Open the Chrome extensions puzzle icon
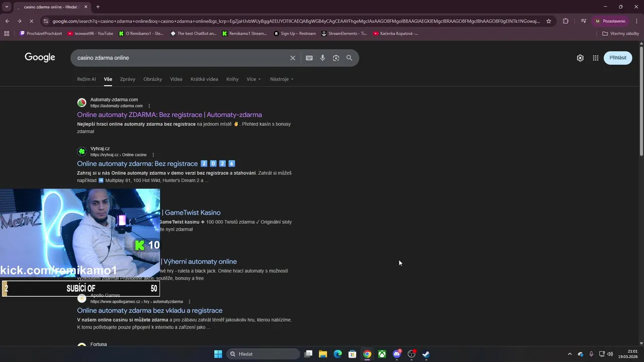 (x=566, y=21)
